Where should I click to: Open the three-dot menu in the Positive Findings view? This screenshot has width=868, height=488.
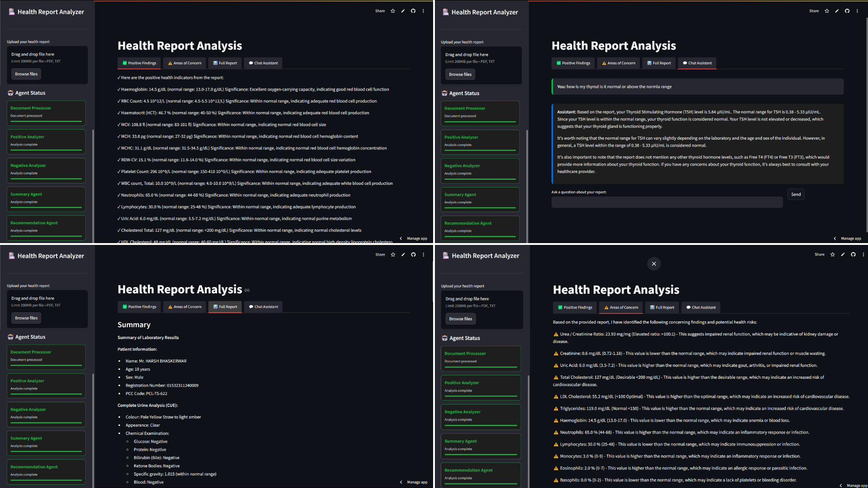point(423,11)
